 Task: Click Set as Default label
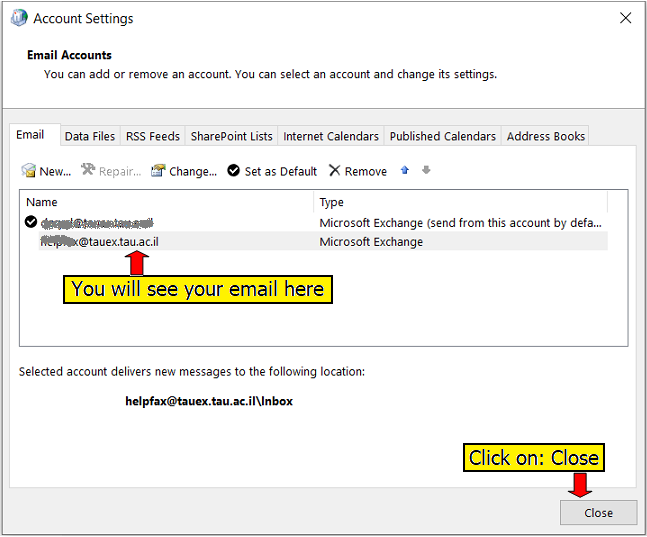click(281, 171)
